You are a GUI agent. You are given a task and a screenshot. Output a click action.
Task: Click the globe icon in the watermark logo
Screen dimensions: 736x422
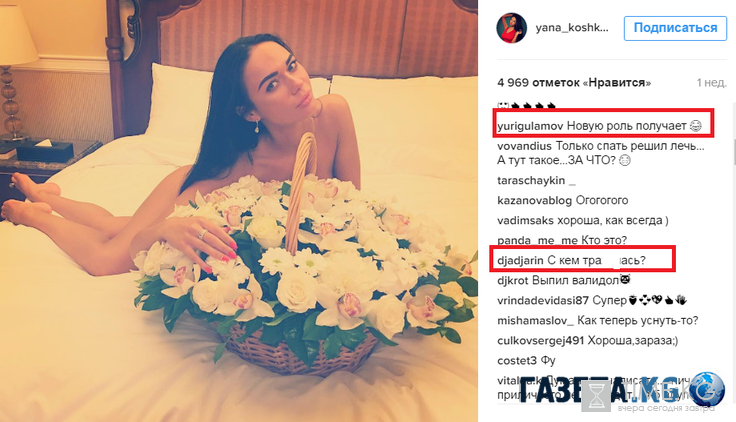point(707,389)
